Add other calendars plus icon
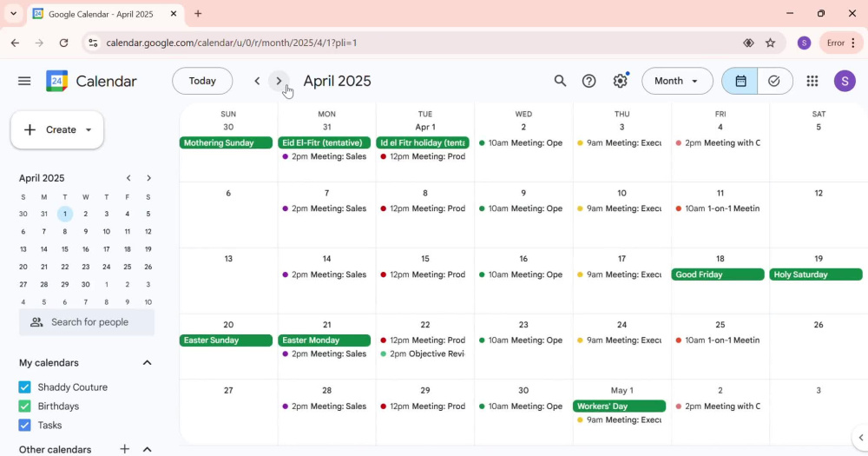This screenshot has width=868, height=456. [x=125, y=449]
